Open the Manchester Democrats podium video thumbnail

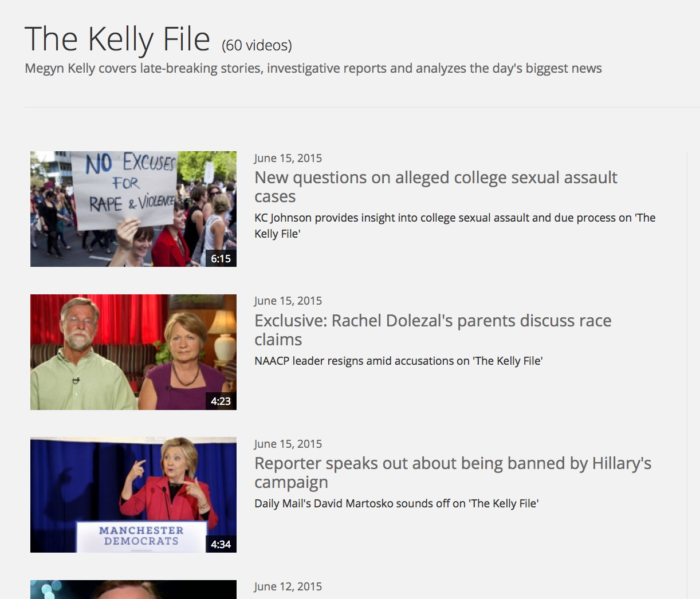[133, 495]
